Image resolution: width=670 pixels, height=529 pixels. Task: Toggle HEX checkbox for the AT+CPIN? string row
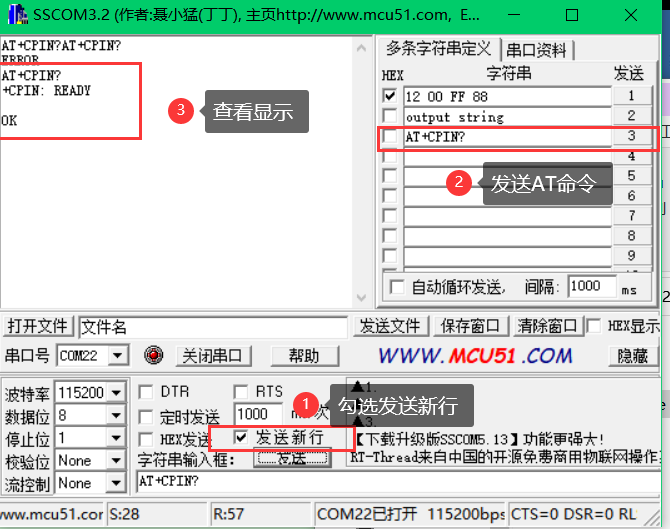390,136
